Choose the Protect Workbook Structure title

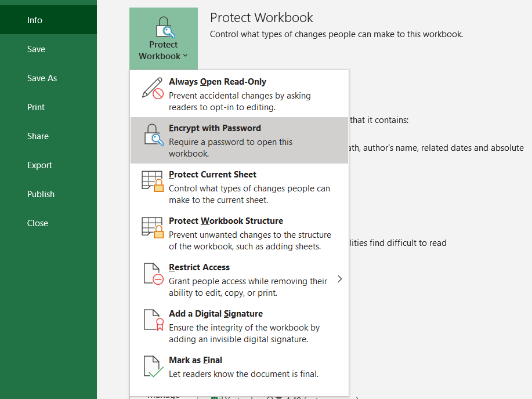tap(226, 221)
